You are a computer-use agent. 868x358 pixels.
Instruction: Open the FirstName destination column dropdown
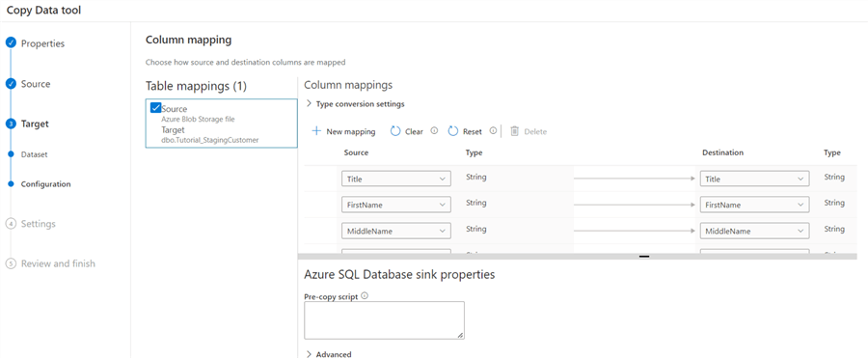754,205
